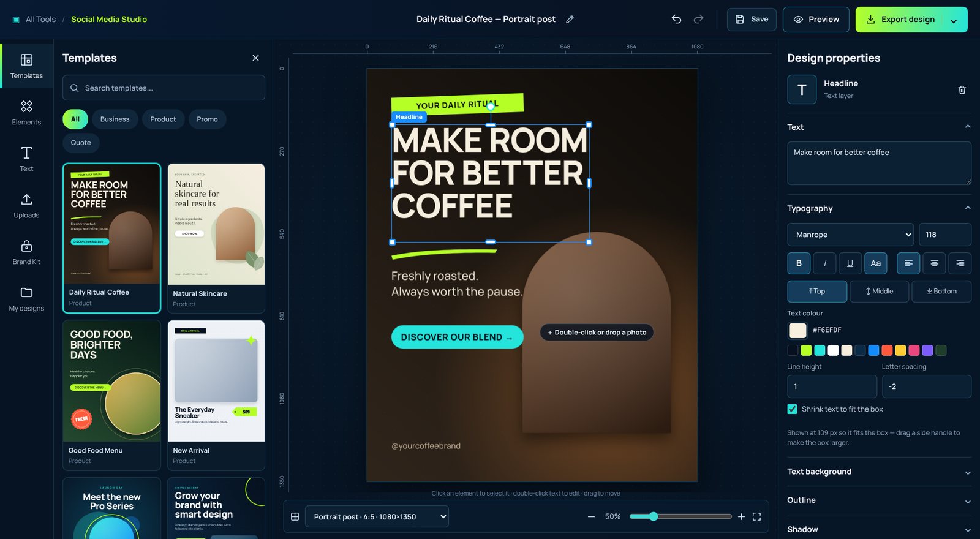Pick the lime green colour swatch
This screenshot has height=539, width=980.
[806, 350]
